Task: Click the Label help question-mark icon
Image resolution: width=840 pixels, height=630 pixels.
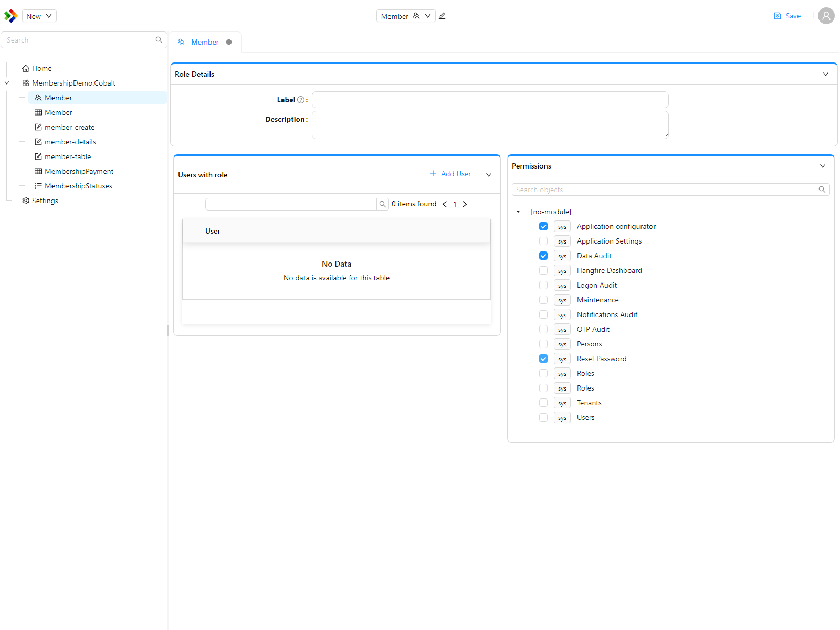Action: click(x=301, y=100)
